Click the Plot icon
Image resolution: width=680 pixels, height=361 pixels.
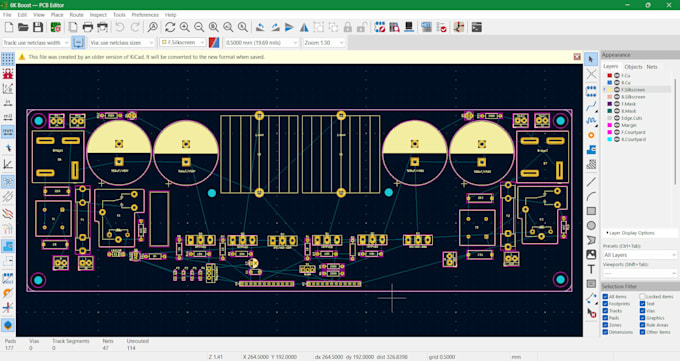pyautogui.click(x=102, y=27)
